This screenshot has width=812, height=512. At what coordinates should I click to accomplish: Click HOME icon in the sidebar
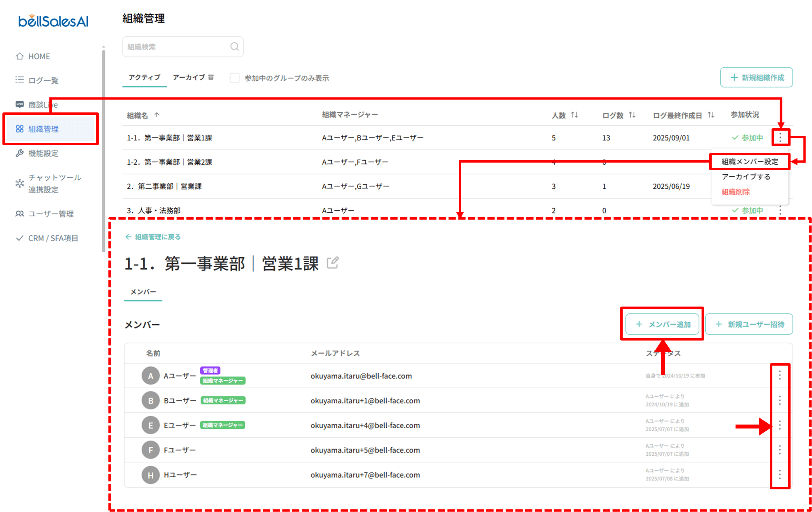[x=19, y=56]
